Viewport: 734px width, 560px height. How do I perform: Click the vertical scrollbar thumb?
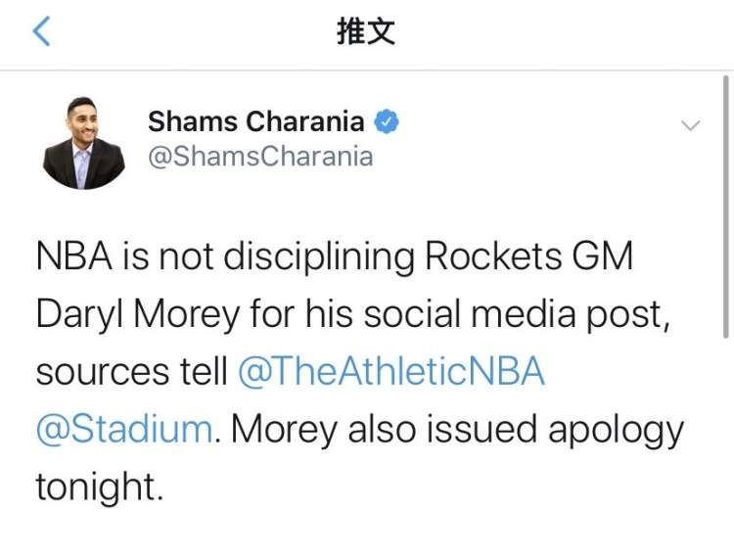(725, 206)
